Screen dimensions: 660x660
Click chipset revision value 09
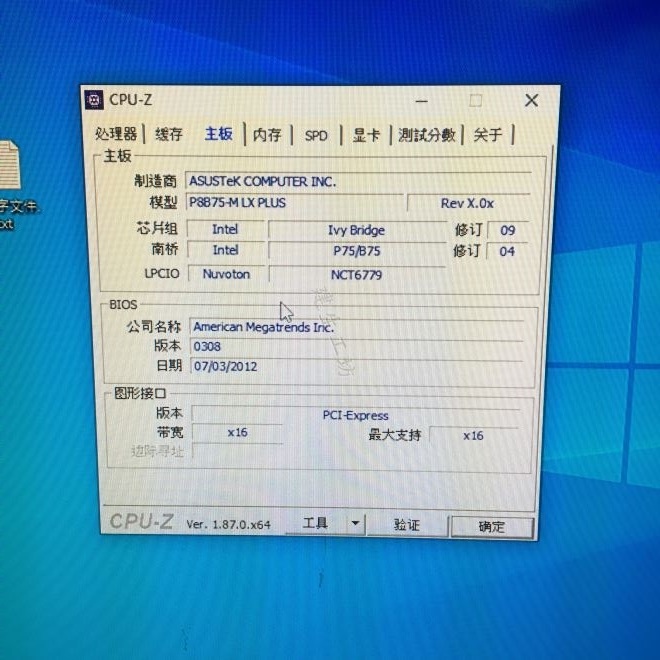pyautogui.click(x=508, y=230)
